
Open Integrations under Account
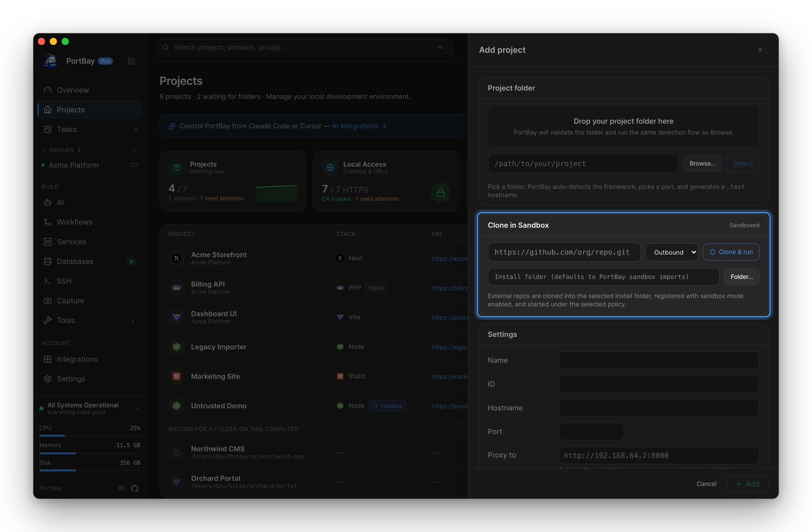point(90,359)
